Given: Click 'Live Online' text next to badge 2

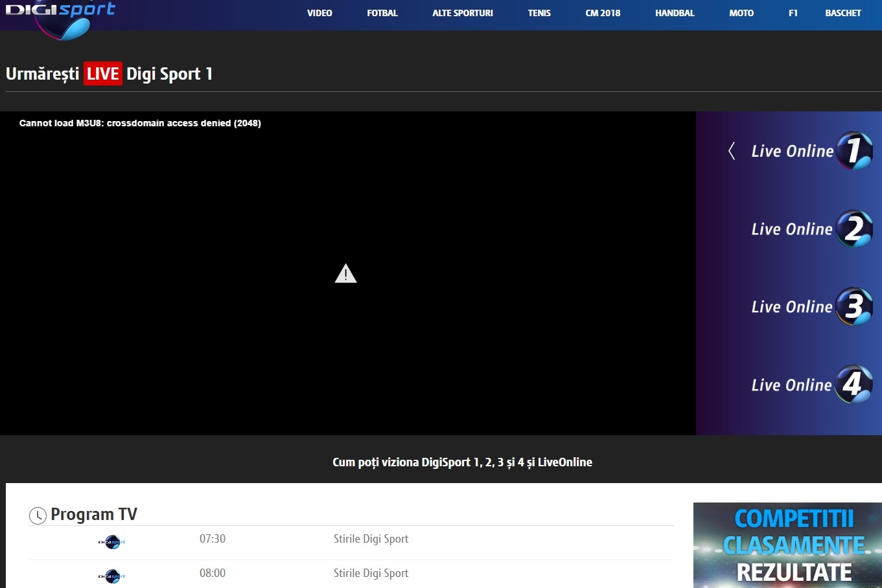Looking at the screenshot, I should click(792, 229).
